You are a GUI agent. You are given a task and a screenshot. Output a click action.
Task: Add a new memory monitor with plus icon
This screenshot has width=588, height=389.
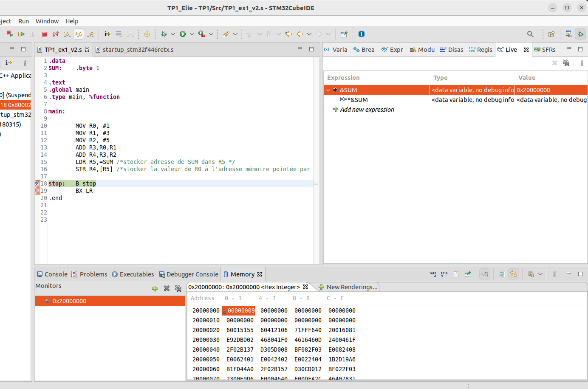click(x=155, y=288)
